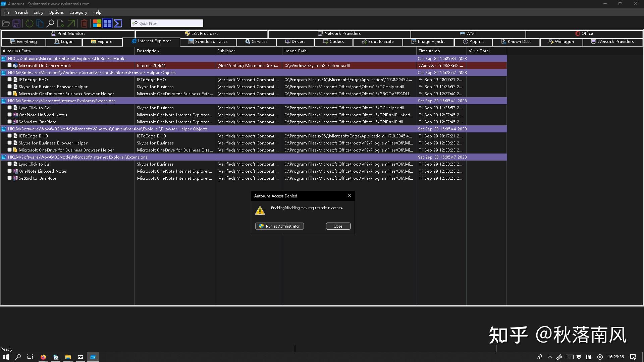Click the VirusTotal sigma toolbar icon
This screenshot has width=644, height=362.
[118, 23]
